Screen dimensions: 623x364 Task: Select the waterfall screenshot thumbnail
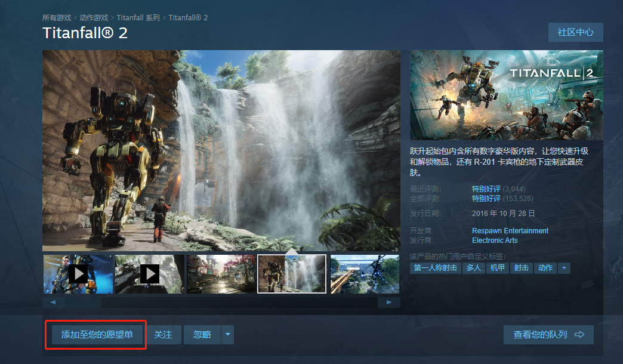tap(292, 274)
